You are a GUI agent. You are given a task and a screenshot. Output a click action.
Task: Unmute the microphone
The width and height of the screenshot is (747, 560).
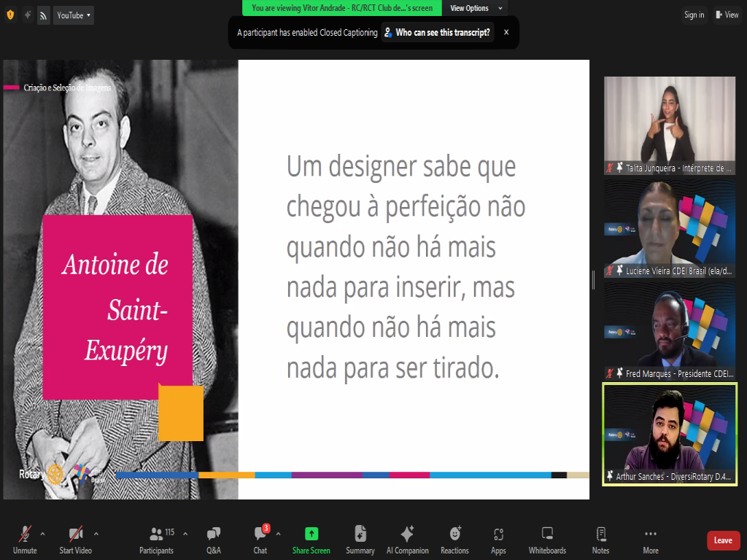point(25,540)
